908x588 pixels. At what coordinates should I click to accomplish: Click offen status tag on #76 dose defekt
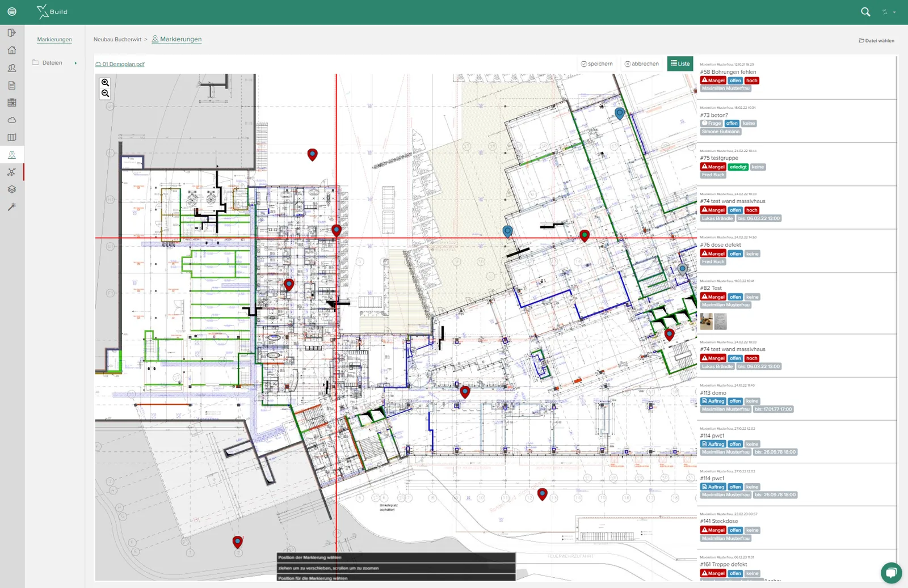(x=735, y=253)
